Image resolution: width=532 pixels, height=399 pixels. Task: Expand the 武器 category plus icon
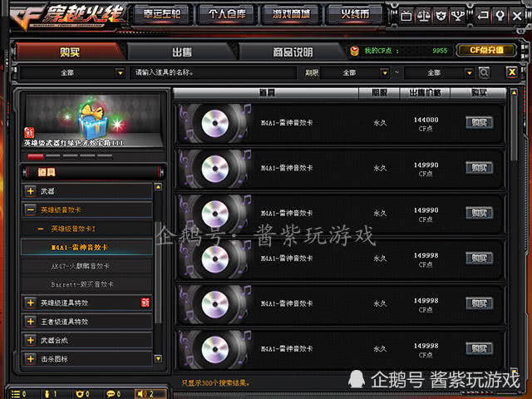(x=30, y=191)
